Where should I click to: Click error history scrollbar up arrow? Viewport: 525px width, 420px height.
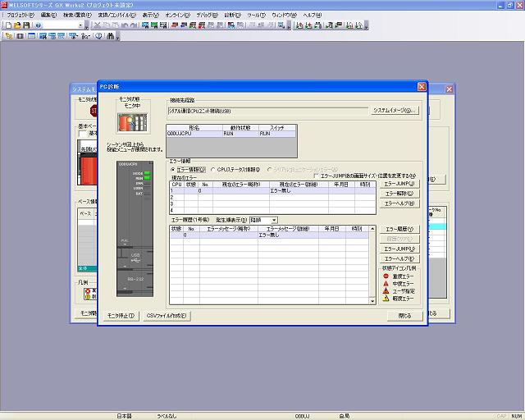click(372, 229)
